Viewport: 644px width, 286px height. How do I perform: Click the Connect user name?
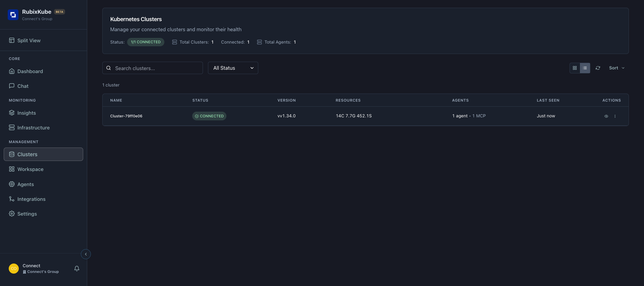pos(32,266)
